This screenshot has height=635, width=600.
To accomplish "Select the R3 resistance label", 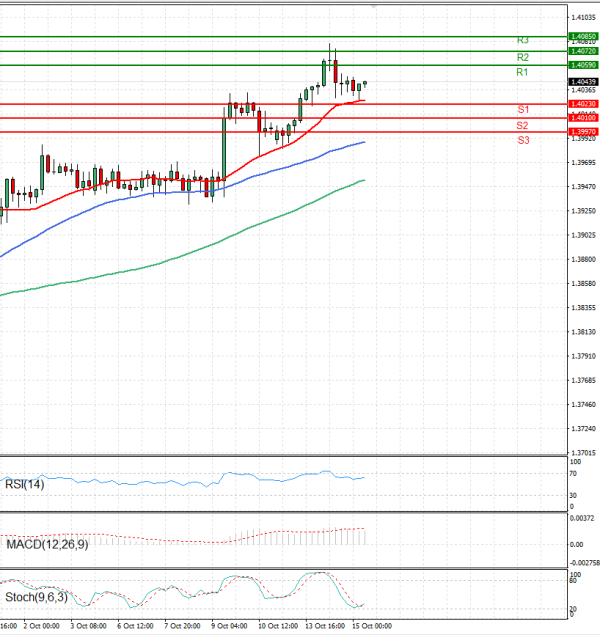I will (522, 40).
